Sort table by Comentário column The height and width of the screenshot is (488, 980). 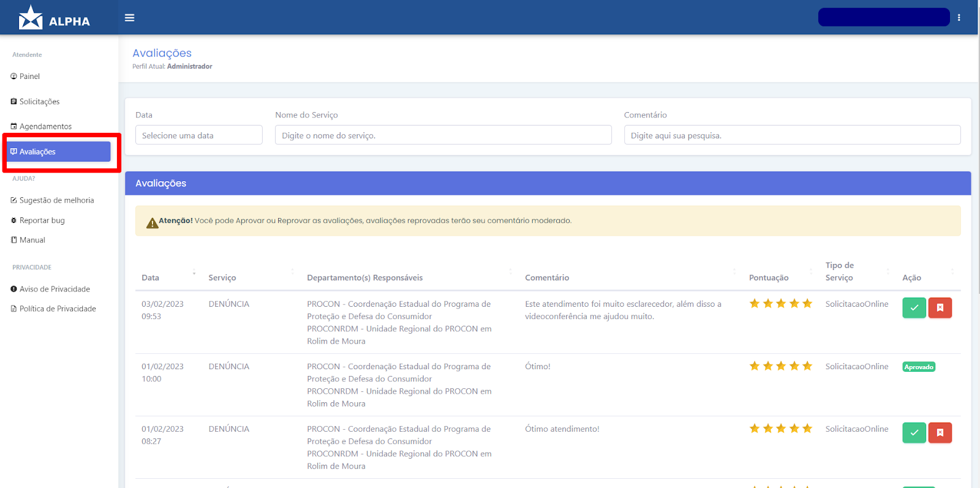click(x=631, y=277)
